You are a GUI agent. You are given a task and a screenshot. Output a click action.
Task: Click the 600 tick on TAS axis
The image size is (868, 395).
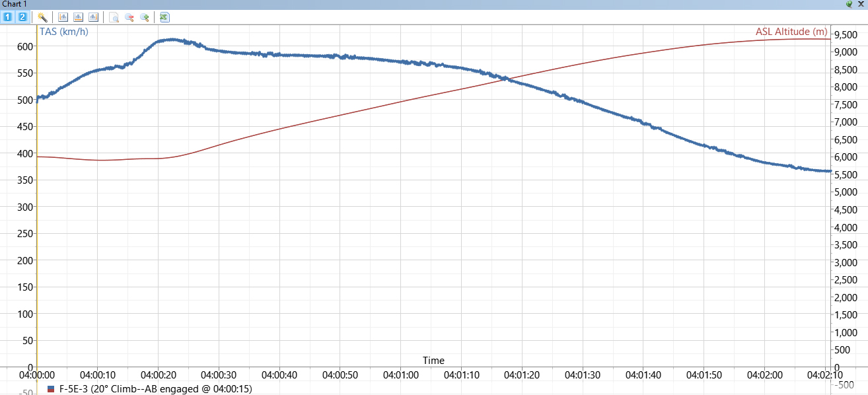pyautogui.click(x=25, y=46)
